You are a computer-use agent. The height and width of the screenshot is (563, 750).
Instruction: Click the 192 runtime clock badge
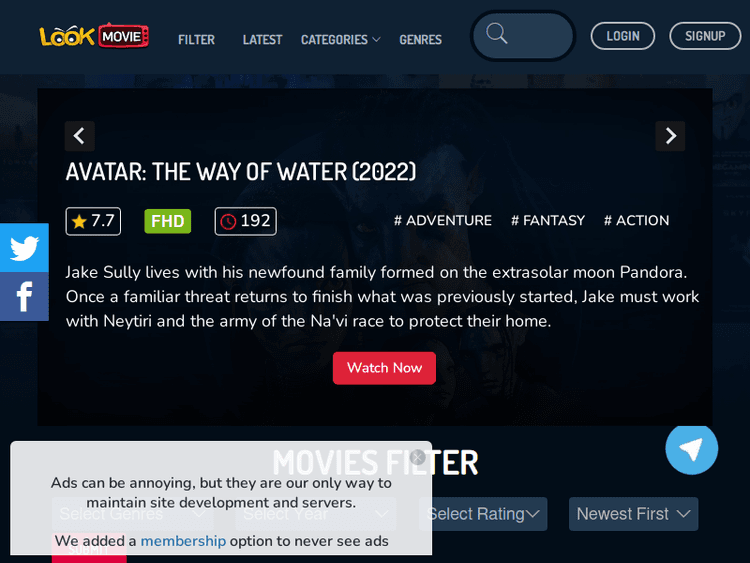(x=245, y=221)
